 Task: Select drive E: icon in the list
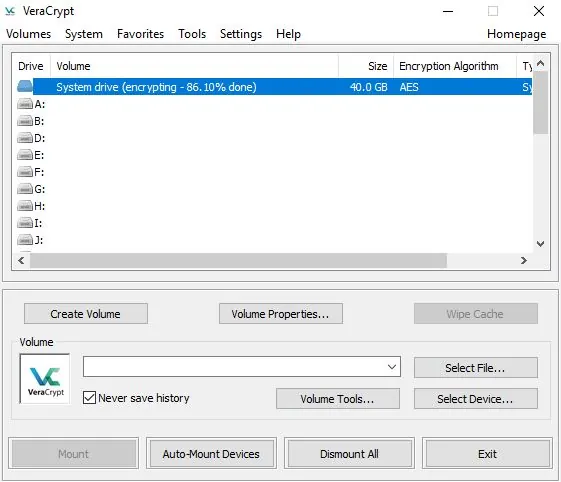coord(25,155)
